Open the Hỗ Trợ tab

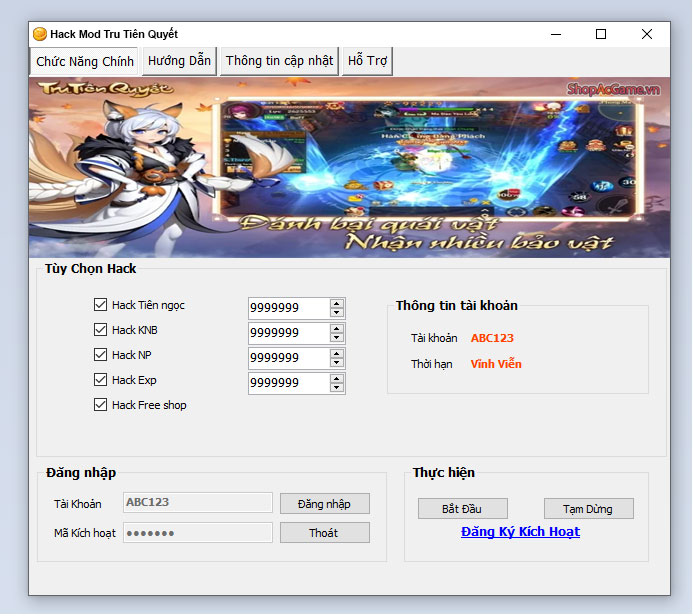pos(367,61)
